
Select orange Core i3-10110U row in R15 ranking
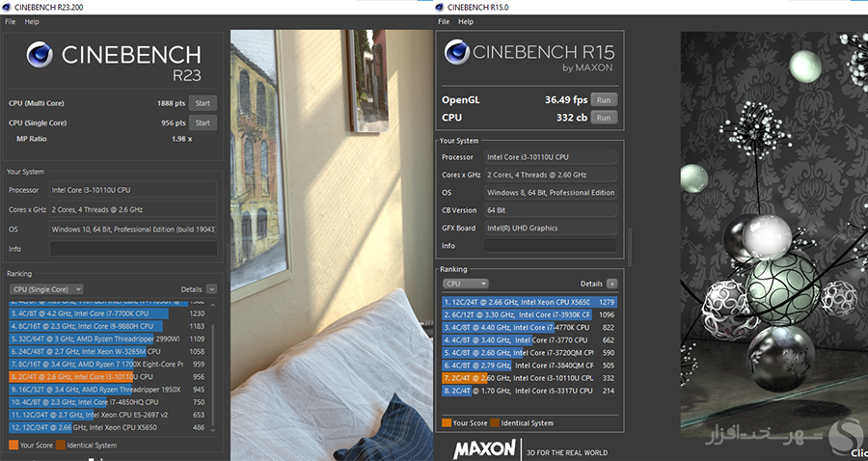coord(529,378)
